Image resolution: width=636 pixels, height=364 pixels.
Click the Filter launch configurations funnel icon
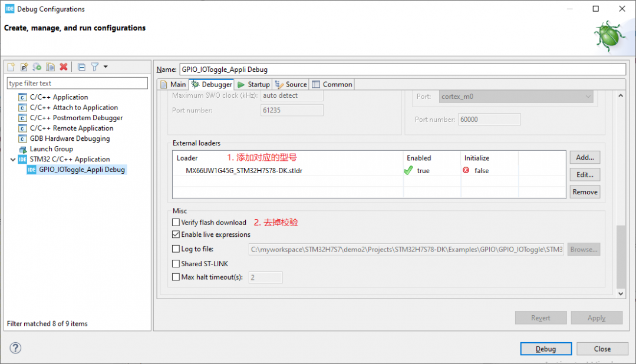(x=94, y=67)
